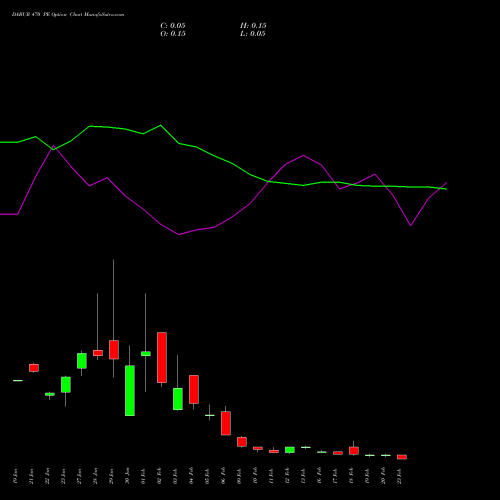This screenshot has width=500, height=500.
Task: Click the '21 Jan' date axis label
Action: click(x=31, y=476)
